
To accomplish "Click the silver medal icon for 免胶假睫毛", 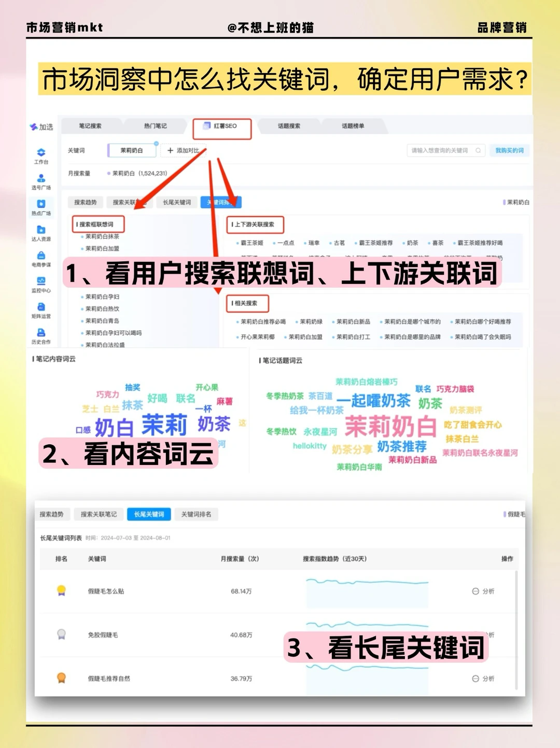I will 61,634.
